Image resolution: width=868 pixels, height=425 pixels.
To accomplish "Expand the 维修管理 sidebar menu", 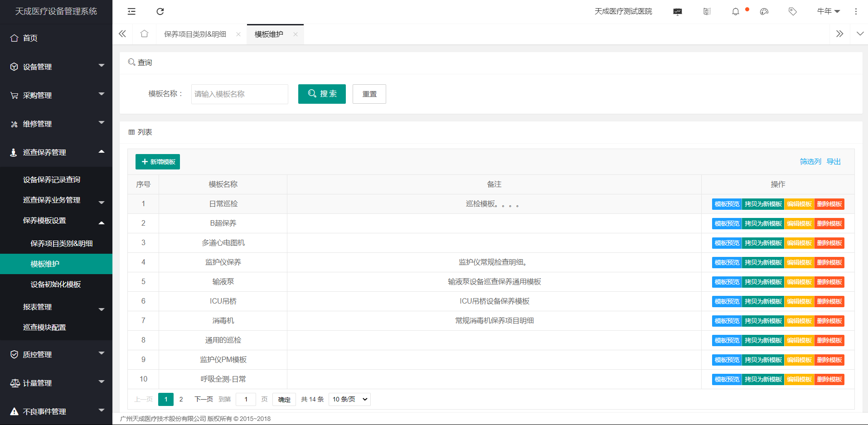I will (56, 124).
